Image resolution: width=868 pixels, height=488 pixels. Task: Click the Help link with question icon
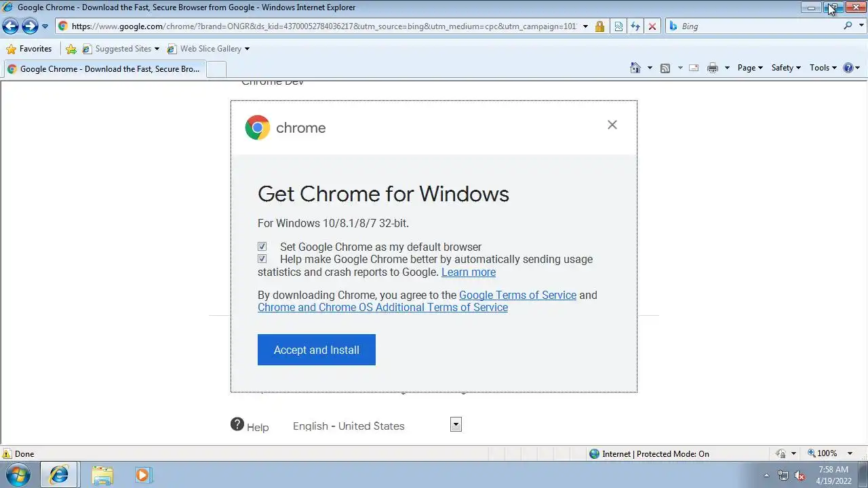click(250, 426)
